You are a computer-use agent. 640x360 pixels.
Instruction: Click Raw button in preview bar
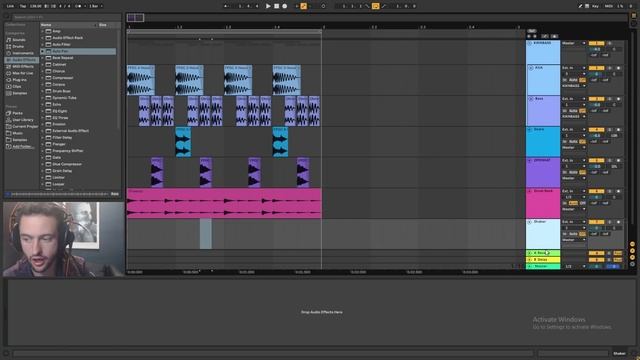tap(115, 194)
